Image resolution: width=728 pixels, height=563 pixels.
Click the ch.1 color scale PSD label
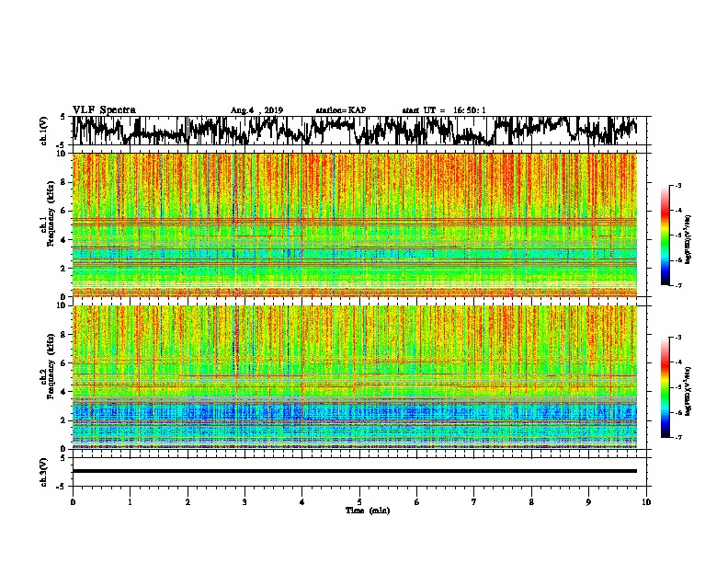point(688,239)
